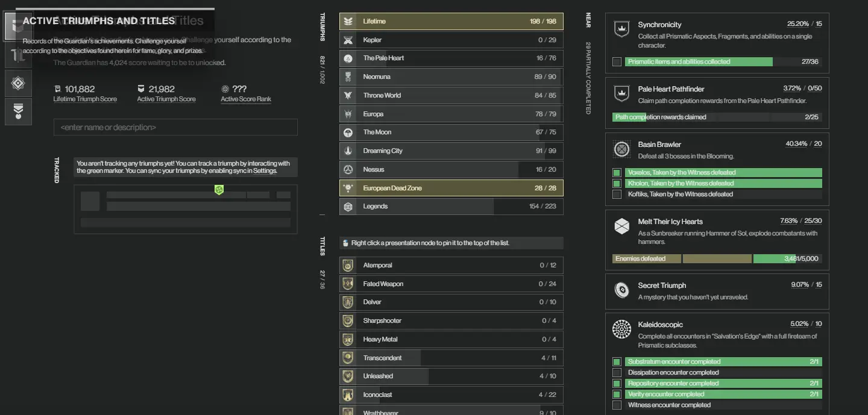The height and width of the screenshot is (415, 868).
Task: Click the Kaleidoscopic triumph icon
Action: click(621, 329)
